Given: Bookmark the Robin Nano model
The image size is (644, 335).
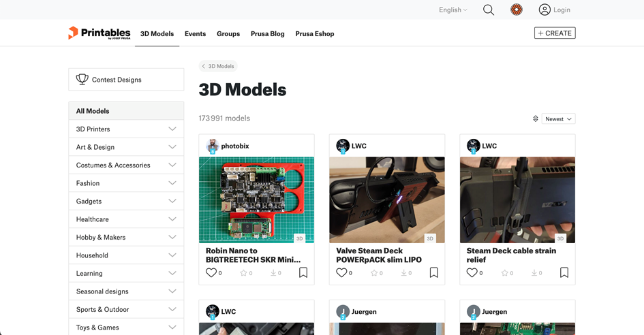Looking at the screenshot, I should click(303, 272).
